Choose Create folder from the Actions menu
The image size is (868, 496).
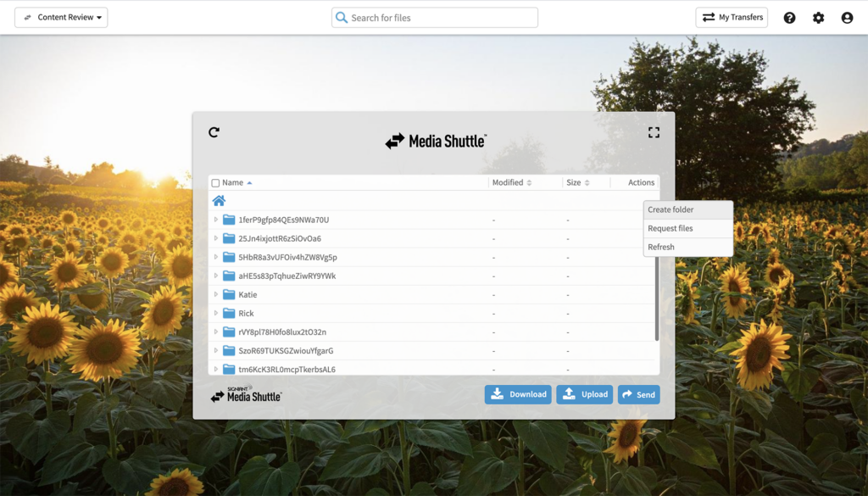coord(670,209)
